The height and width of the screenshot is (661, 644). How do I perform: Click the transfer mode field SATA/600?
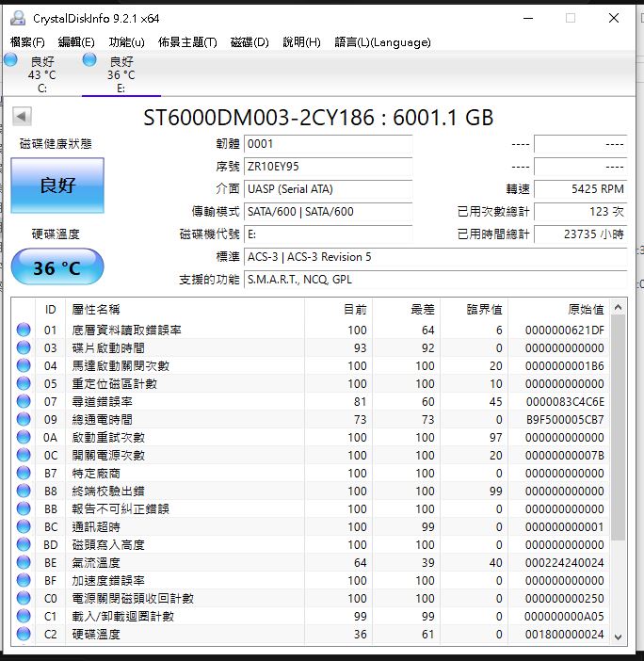tap(328, 212)
